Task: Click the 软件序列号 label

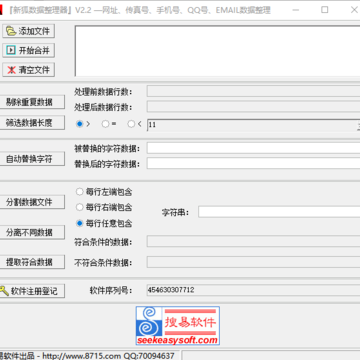Action: (x=111, y=290)
